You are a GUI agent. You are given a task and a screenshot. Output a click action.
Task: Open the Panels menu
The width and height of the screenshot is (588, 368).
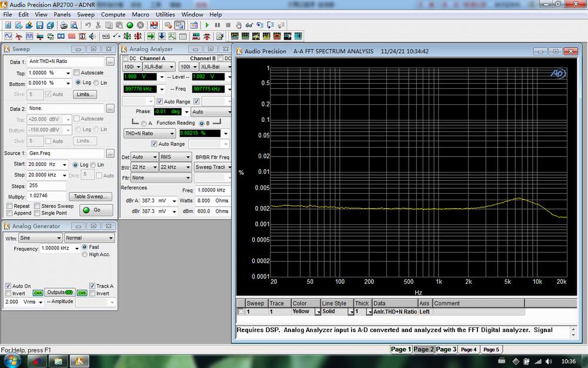coord(62,14)
